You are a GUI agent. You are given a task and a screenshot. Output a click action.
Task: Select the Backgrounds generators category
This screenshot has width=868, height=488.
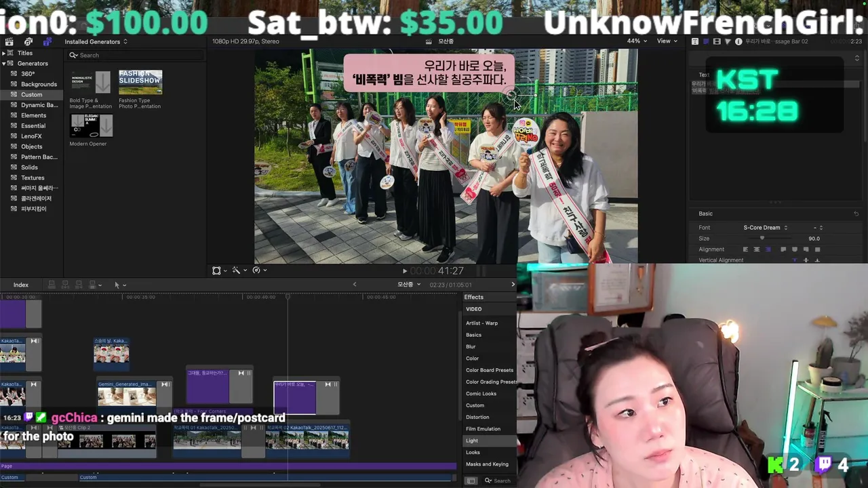tap(39, 84)
